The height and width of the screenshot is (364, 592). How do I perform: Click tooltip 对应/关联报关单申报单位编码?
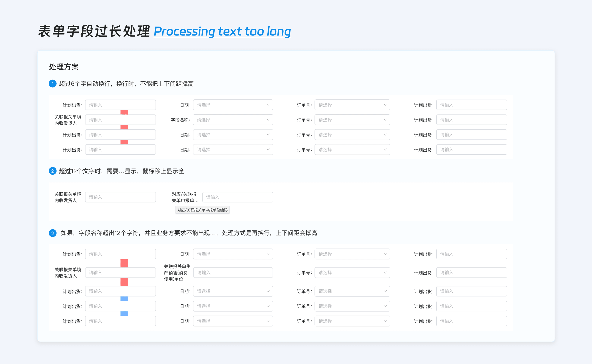(x=202, y=210)
